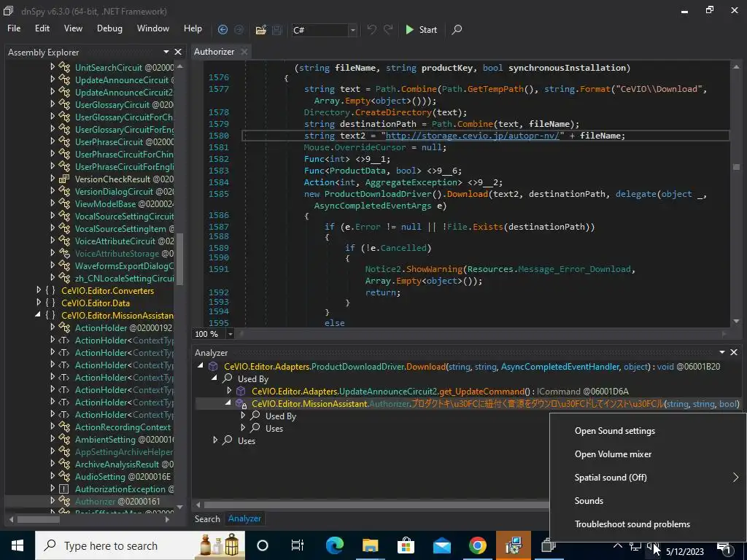Image resolution: width=747 pixels, height=560 pixels.
Task: Open the File menu
Action: point(14,28)
